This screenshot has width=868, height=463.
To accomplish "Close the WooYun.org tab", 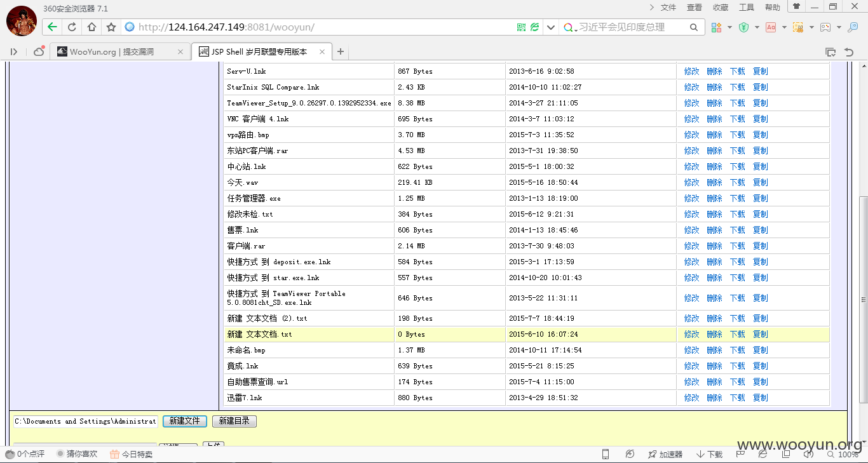I will [x=180, y=52].
